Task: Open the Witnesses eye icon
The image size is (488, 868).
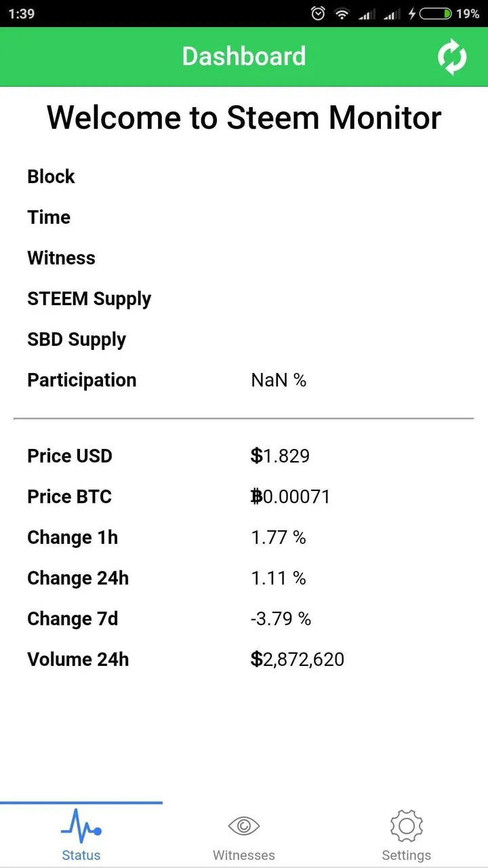Action: [x=244, y=826]
